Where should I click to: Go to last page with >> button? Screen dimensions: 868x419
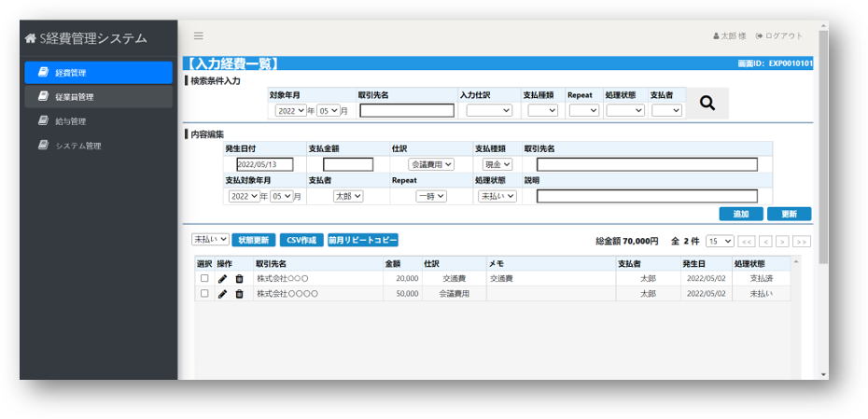pyautogui.click(x=802, y=242)
